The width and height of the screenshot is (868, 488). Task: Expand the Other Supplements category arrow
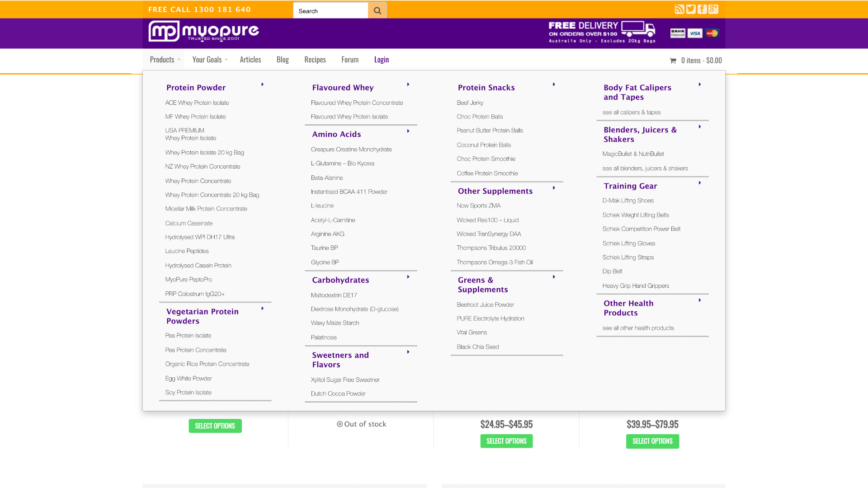tap(554, 188)
